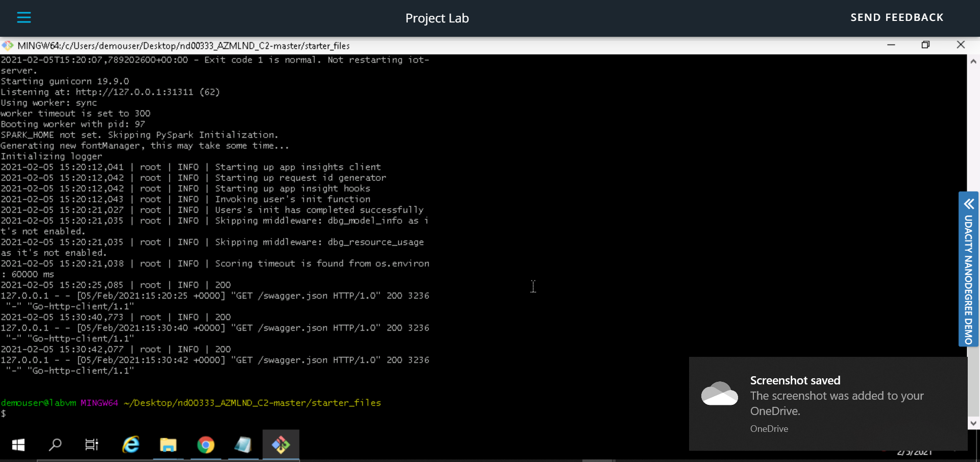This screenshot has width=980, height=462.
Task: Click the Git Bash icon in title bar
Action: coord(7,45)
